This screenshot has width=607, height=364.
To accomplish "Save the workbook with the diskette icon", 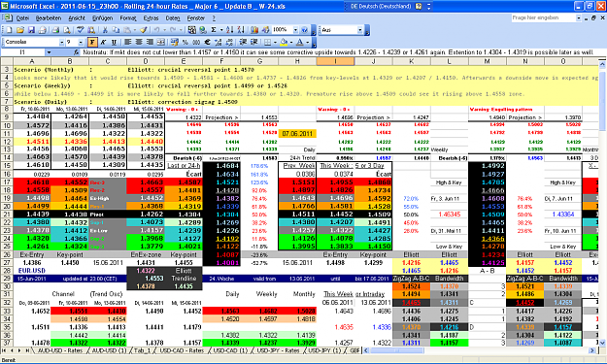I will (x=31, y=30).
